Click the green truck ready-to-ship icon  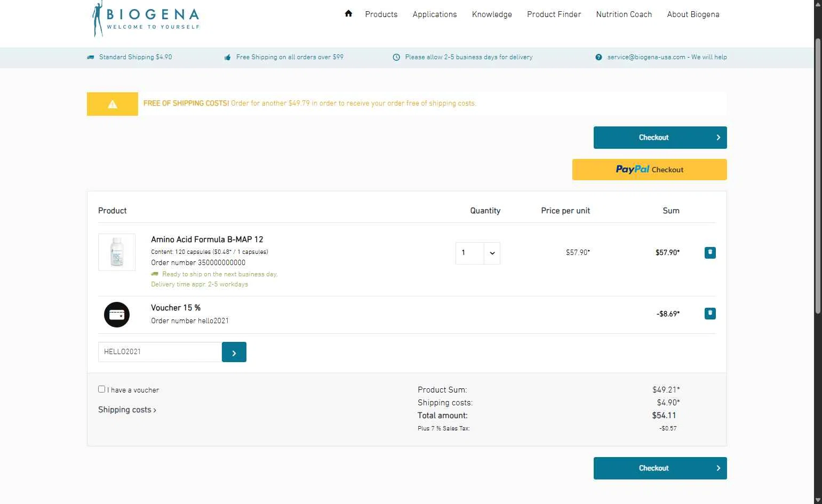click(x=155, y=274)
